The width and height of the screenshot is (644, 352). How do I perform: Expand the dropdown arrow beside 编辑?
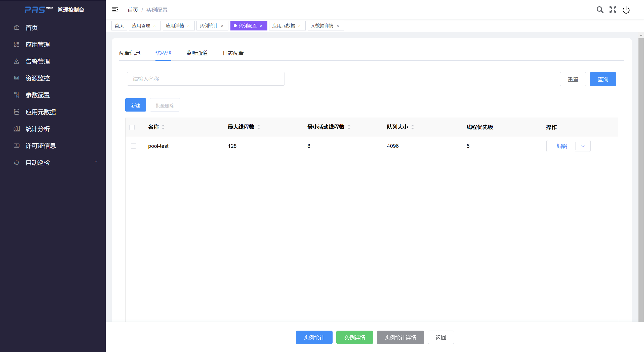click(x=583, y=146)
